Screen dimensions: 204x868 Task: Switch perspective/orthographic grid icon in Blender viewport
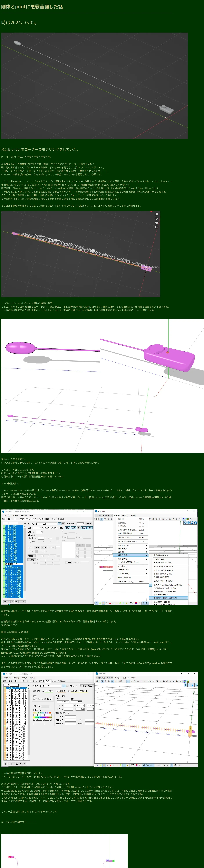pos(156,227)
